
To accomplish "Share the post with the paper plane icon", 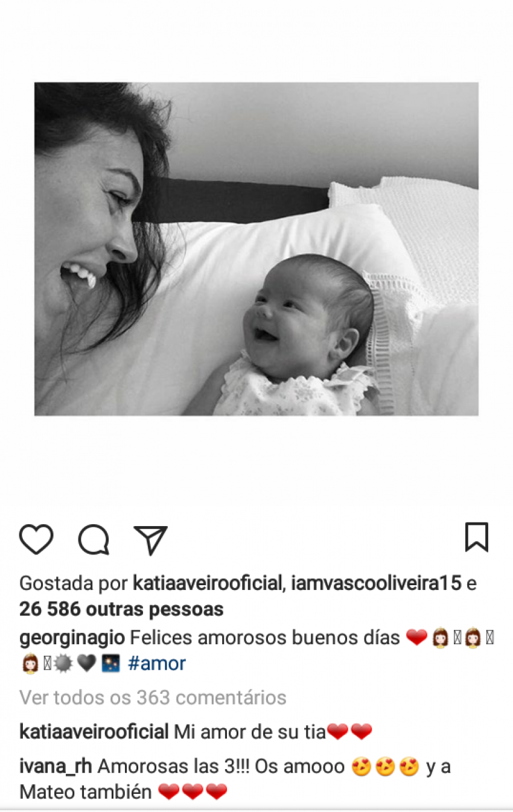I will point(150,539).
